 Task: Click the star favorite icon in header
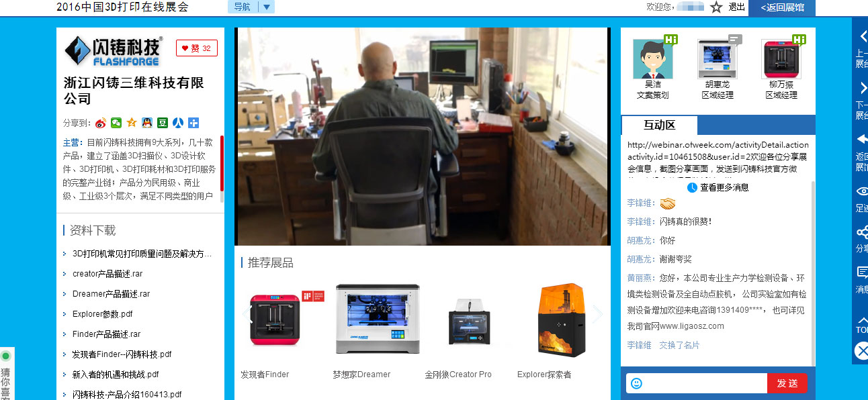pyautogui.click(x=716, y=7)
